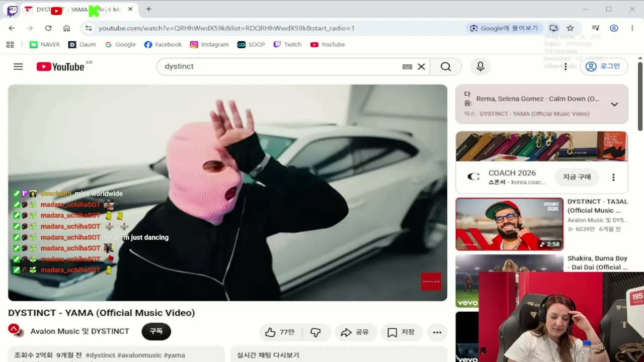Viewport: 644px width, 362px height.
Task: Like the video showing 77만
Action: (x=280, y=332)
